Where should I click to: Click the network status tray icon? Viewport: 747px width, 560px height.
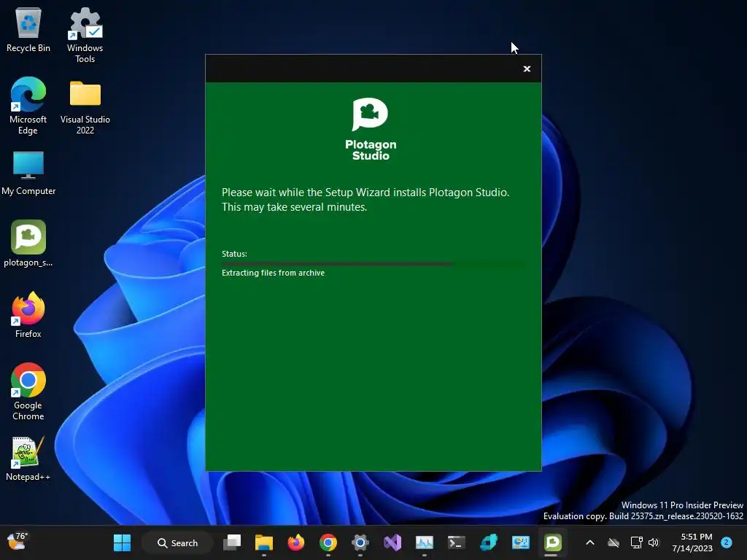636,542
